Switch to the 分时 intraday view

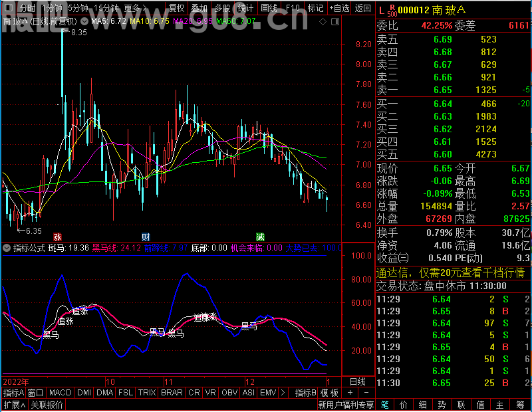tap(27, 8)
